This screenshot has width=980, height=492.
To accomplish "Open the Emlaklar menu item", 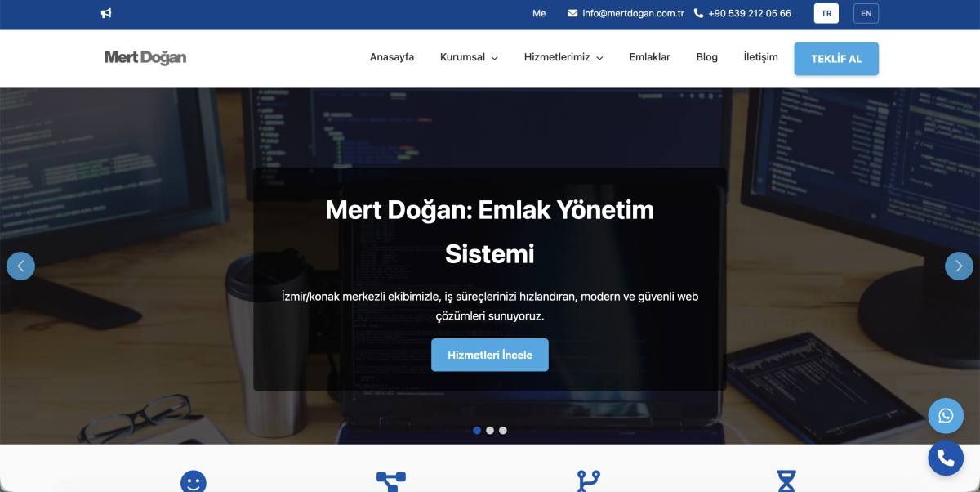I will pyautogui.click(x=649, y=57).
